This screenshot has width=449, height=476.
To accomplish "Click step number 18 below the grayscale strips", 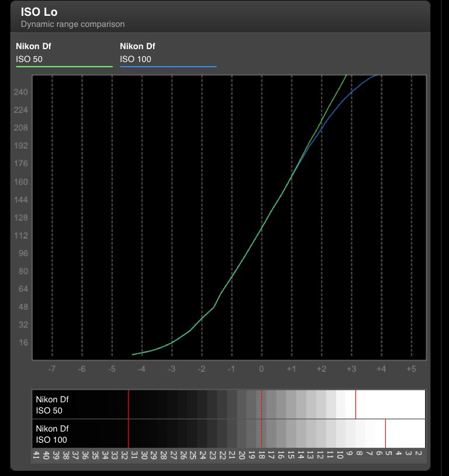I will (261, 455).
